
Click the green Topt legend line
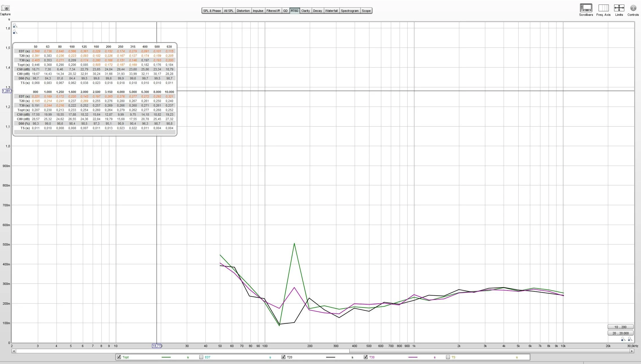click(166, 357)
